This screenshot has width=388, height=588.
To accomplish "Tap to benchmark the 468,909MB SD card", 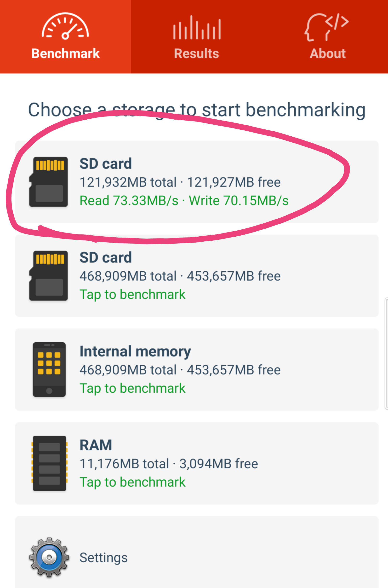I will pos(132,294).
